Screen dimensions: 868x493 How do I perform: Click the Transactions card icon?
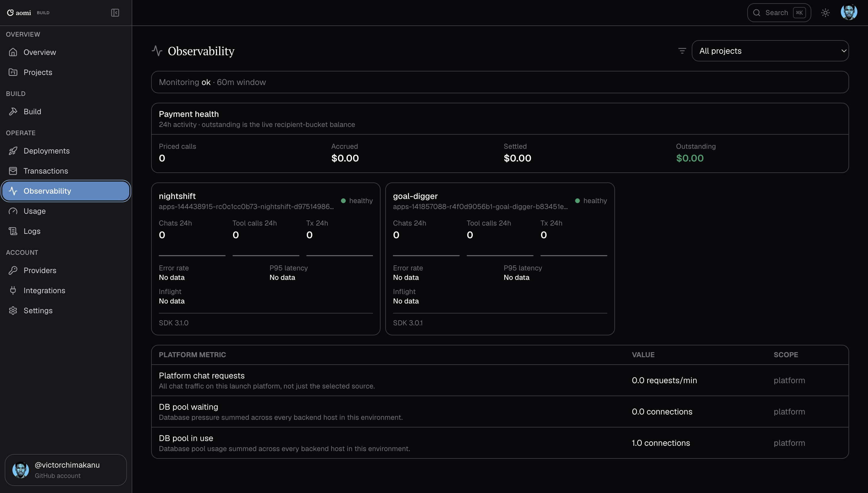[13, 171]
